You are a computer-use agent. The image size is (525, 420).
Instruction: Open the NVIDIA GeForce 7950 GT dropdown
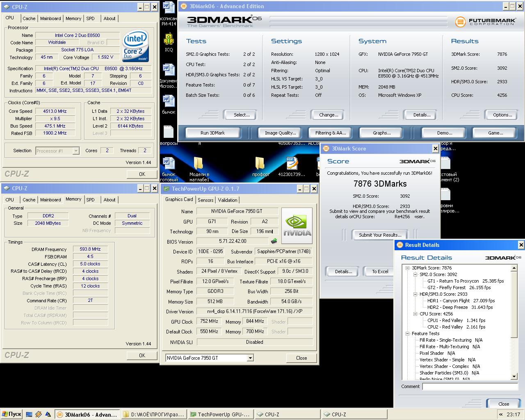click(x=250, y=358)
